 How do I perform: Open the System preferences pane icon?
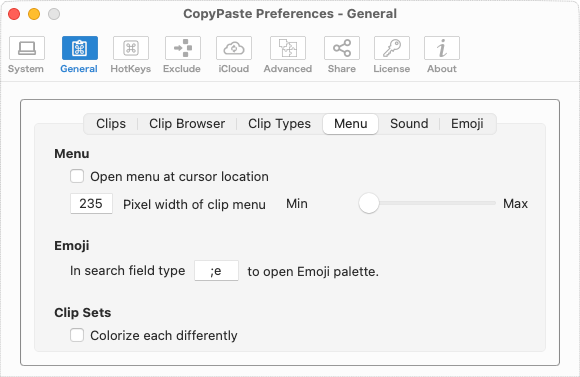pyautogui.click(x=27, y=48)
